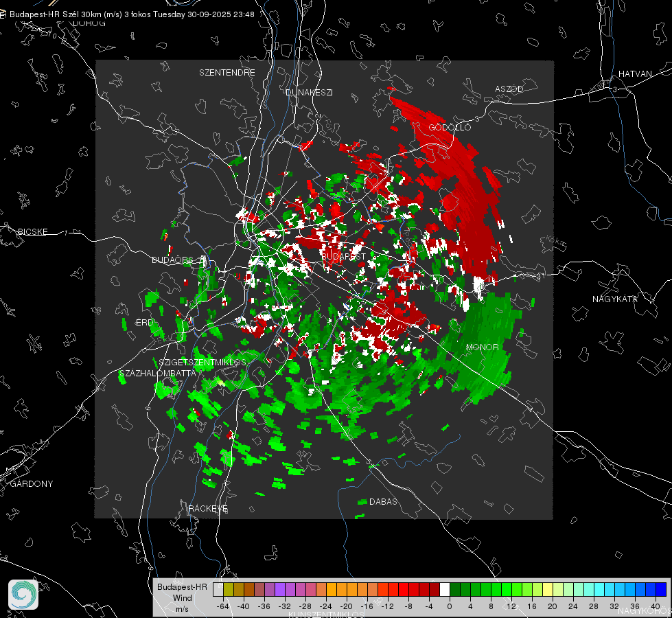Click the BUDAPEST city label on map
The height and width of the screenshot is (618, 672).
[x=343, y=256]
